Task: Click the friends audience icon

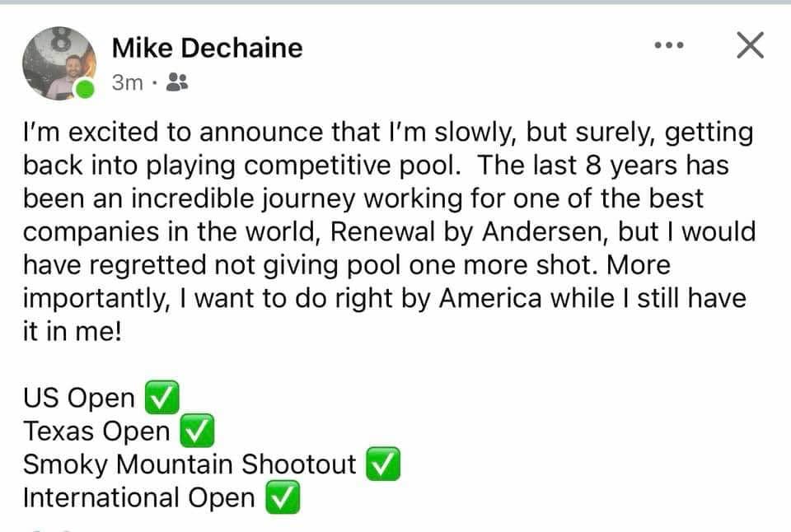Action: tap(176, 82)
